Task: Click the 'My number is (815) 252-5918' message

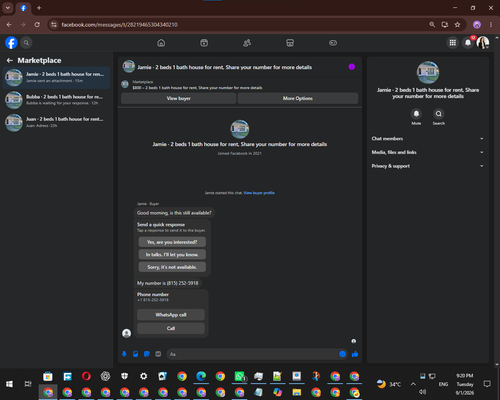Action: coord(167,283)
